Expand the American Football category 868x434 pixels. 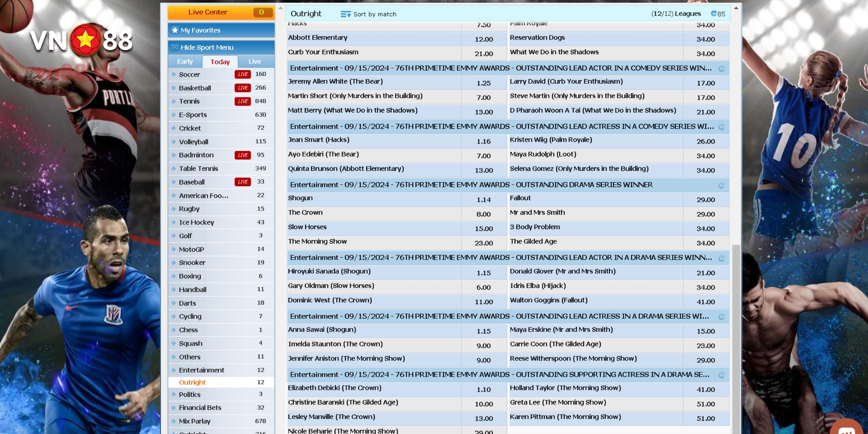[221, 195]
